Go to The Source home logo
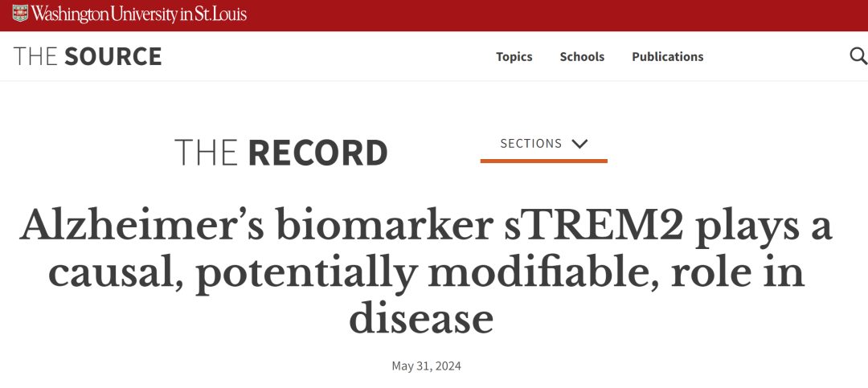 pyautogui.click(x=88, y=56)
